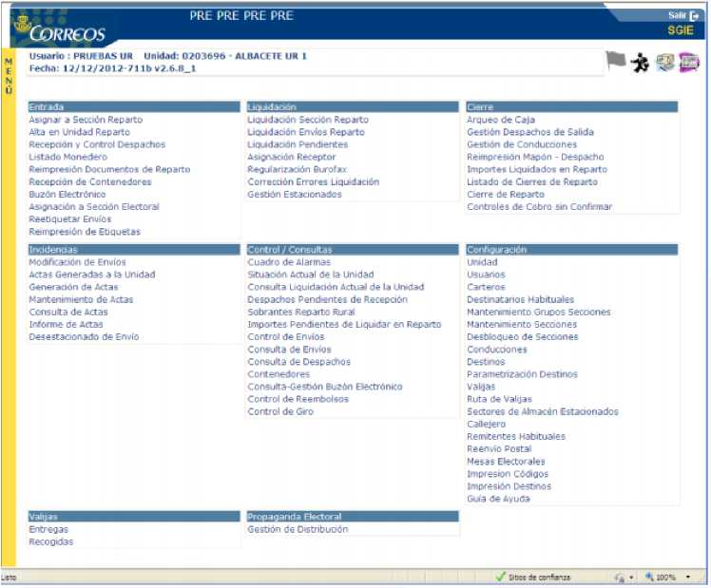711x588 pixels.
Task: Open Modificación de Envíos
Action: pyautogui.click(x=77, y=262)
